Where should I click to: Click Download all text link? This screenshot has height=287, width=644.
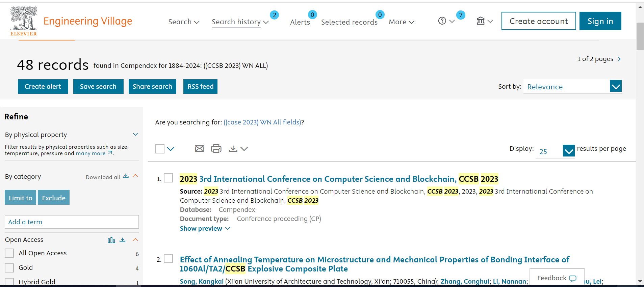coord(103,177)
